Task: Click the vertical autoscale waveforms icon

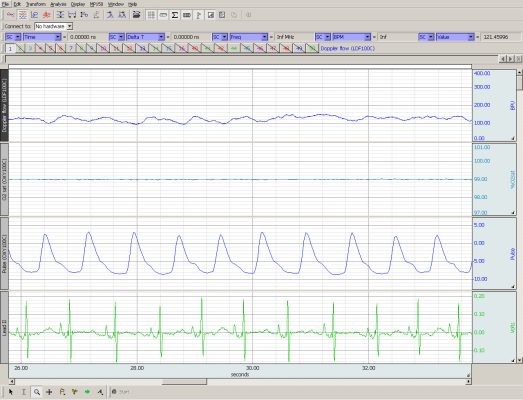Action: pos(60,15)
